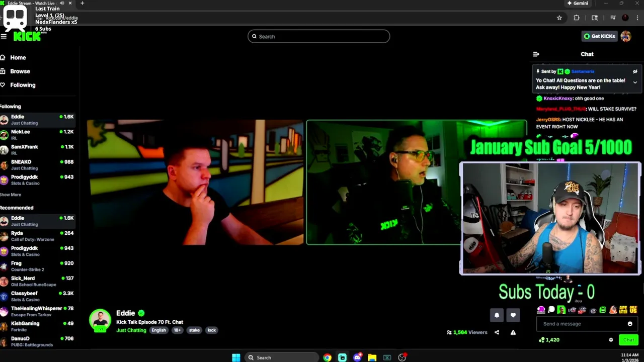The height and width of the screenshot is (362, 644).
Task: Open Sick_Nerd RuneScape channel
Action: 37,281
